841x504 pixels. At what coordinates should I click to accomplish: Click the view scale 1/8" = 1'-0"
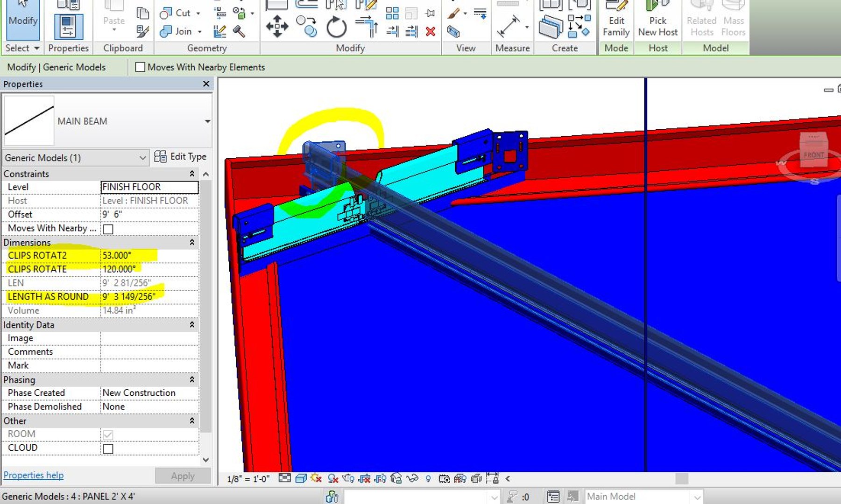[248, 479]
